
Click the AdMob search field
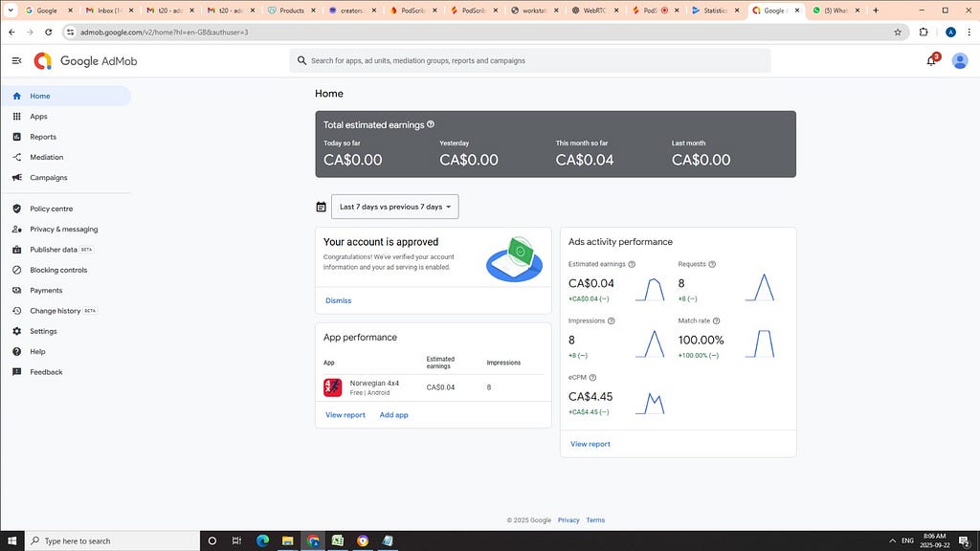530,60
